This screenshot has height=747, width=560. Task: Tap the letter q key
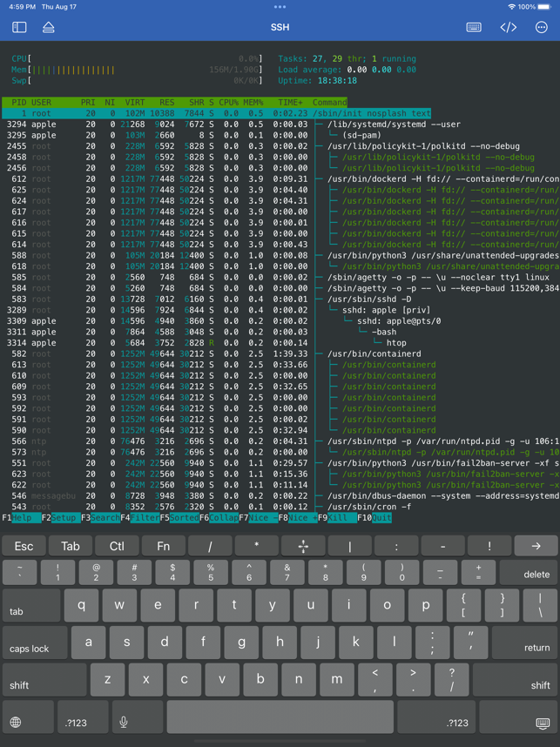(82, 605)
